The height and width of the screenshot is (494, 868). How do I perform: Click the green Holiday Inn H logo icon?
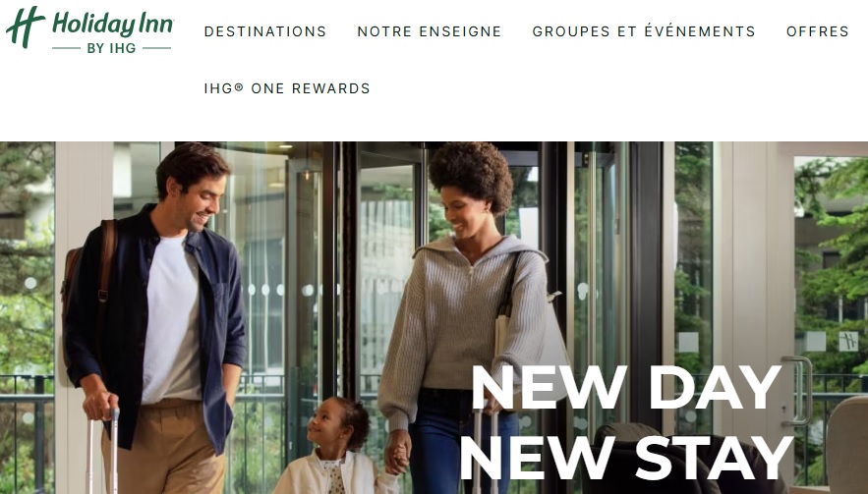(x=26, y=27)
